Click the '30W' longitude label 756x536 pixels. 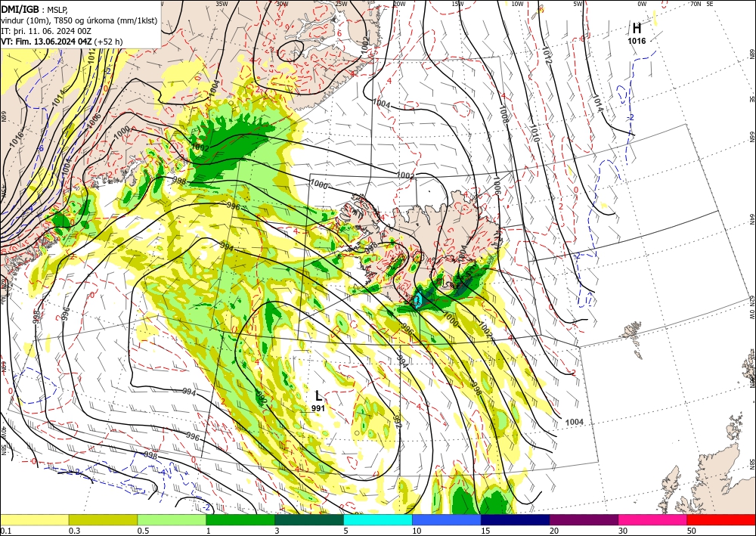(282, 4)
